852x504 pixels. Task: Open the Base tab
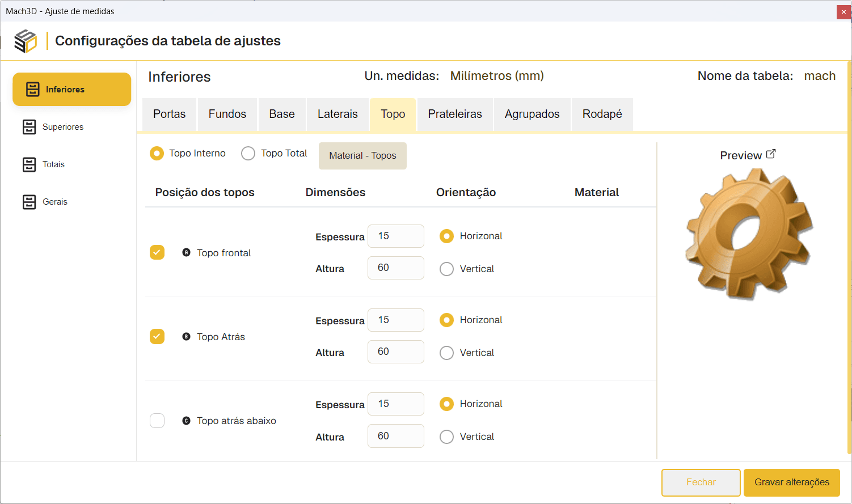coord(282,115)
